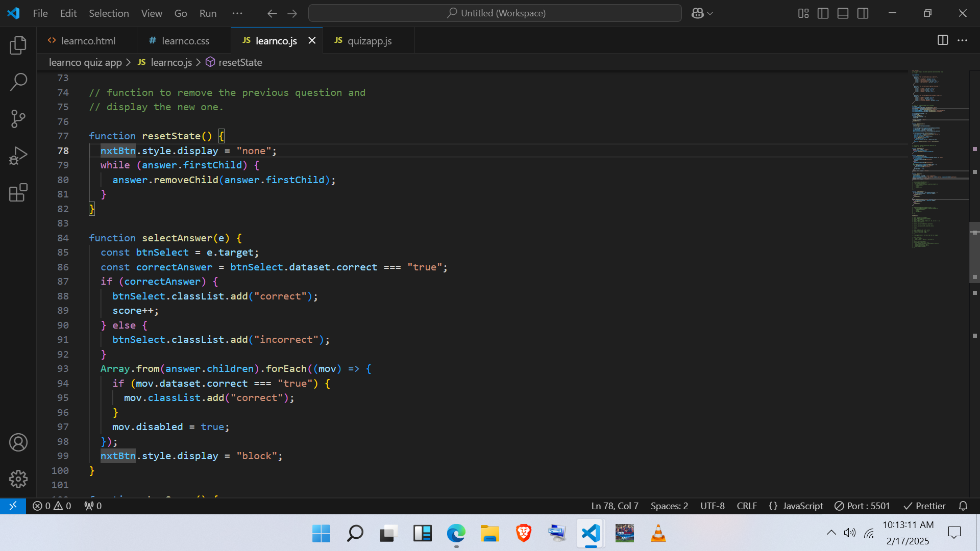
Task: Go back with the left arrow
Action: click(x=272, y=14)
